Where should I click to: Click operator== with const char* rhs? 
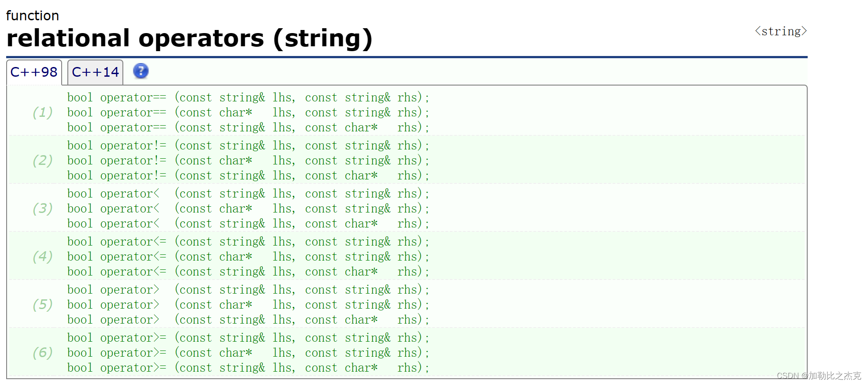pyautogui.click(x=248, y=127)
